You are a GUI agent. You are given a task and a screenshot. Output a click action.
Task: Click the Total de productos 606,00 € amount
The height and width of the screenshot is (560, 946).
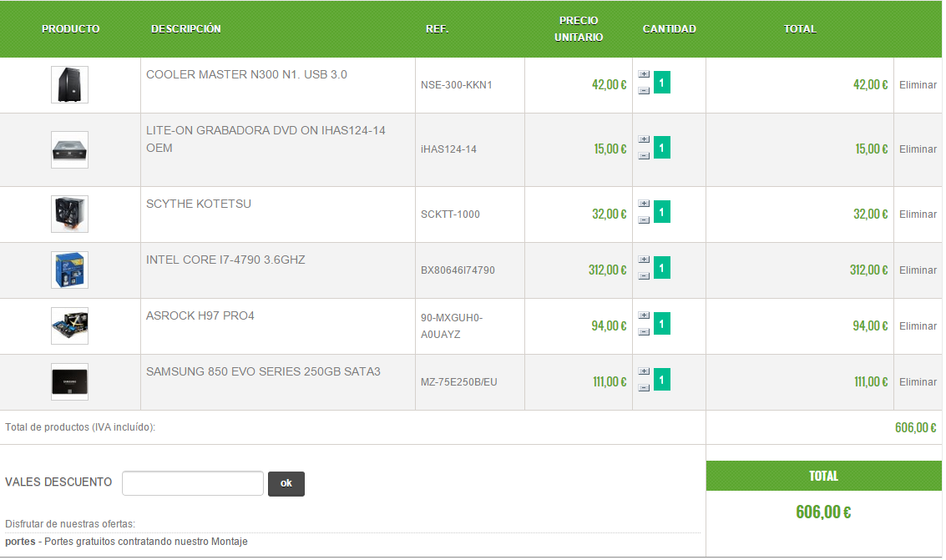[915, 428]
